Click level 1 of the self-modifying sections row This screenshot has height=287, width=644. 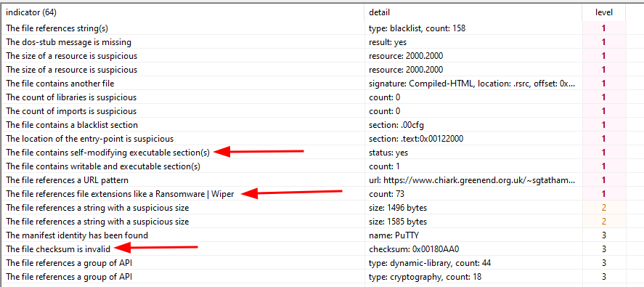tap(604, 153)
